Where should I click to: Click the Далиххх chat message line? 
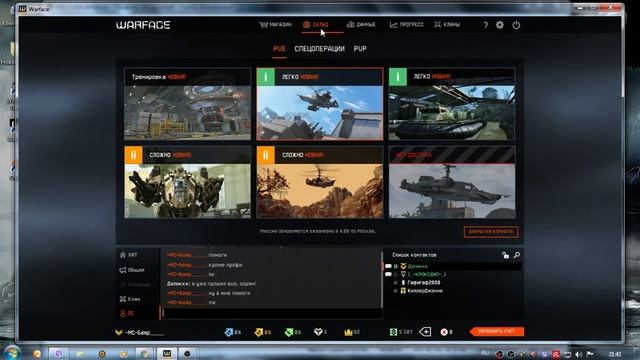tap(211, 283)
